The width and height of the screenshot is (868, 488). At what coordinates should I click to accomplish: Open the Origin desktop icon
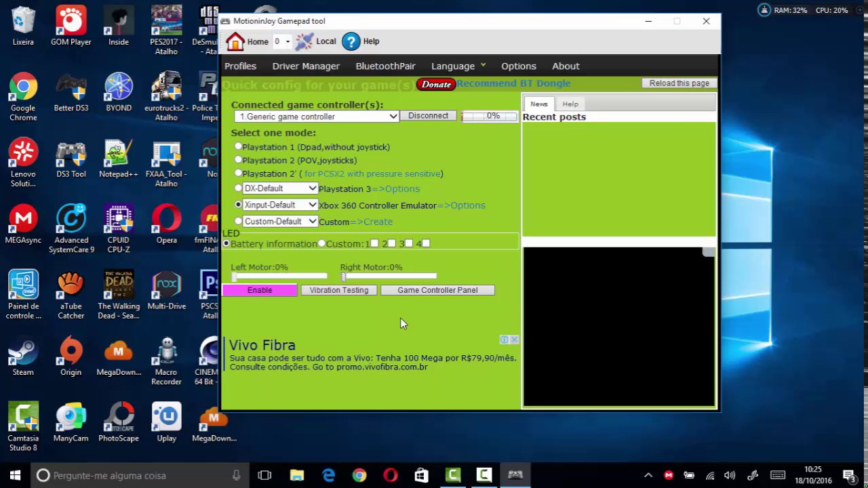[71, 357]
